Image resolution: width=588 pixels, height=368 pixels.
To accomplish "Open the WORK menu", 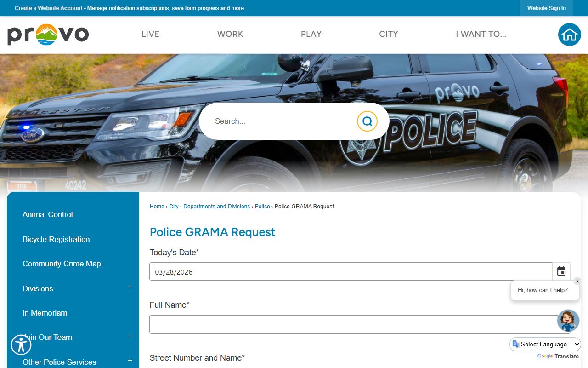I will pyautogui.click(x=230, y=34).
